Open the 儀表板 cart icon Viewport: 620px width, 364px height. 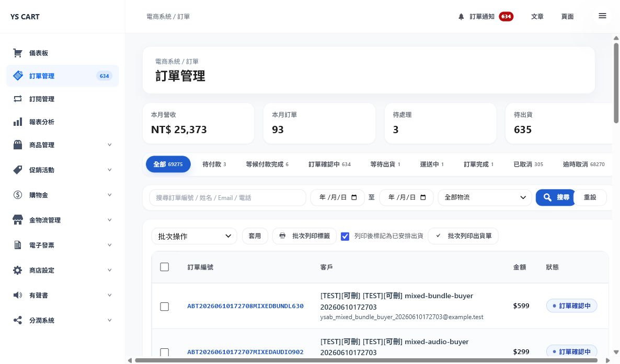(x=17, y=53)
